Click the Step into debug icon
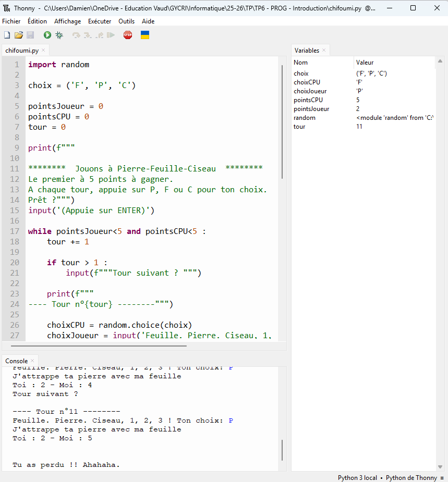The height and width of the screenshot is (482, 448). pos(87,34)
